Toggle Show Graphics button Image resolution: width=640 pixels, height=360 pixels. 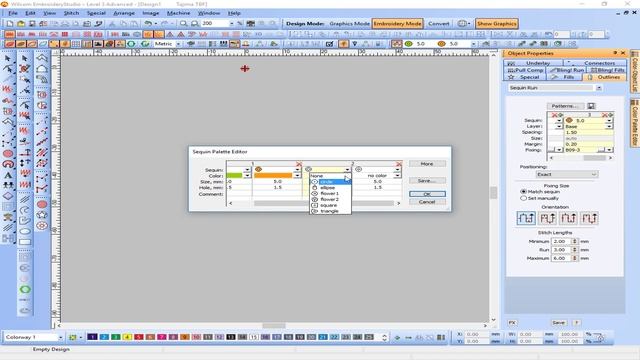coord(497,24)
